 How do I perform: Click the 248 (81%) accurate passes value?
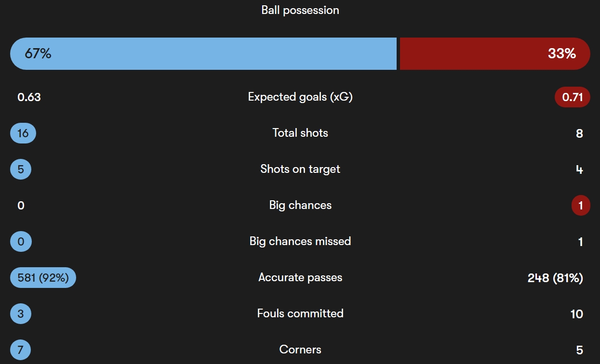pos(555,278)
